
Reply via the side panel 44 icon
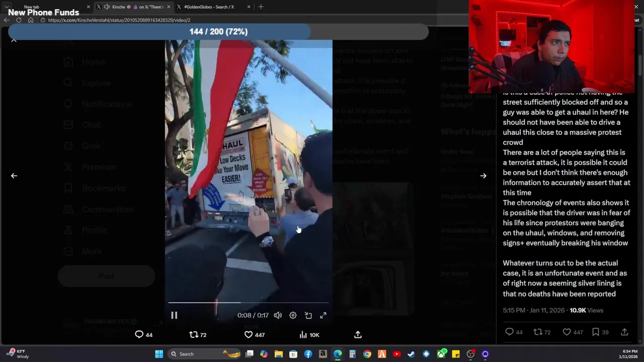(514, 332)
